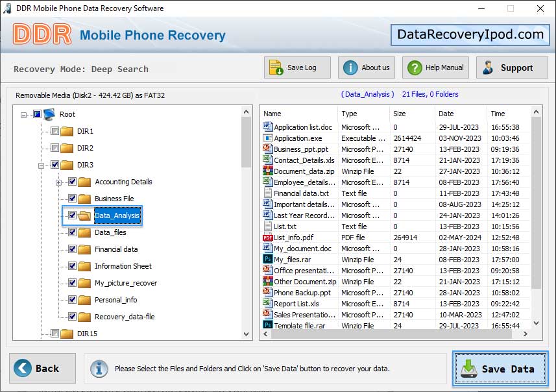This screenshot has width=556, height=392.
Task: Click the file list scroll left arrow
Action: pyautogui.click(x=265, y=334)
